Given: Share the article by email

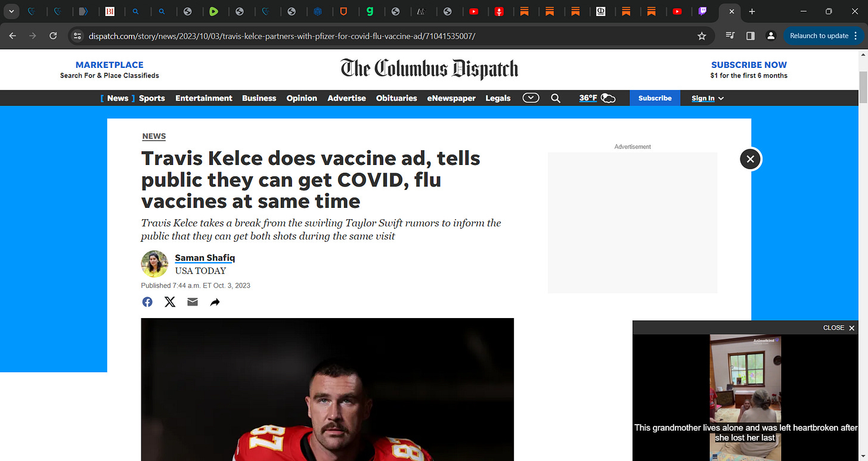Looking at the screenshot, I should click(193, 302).
